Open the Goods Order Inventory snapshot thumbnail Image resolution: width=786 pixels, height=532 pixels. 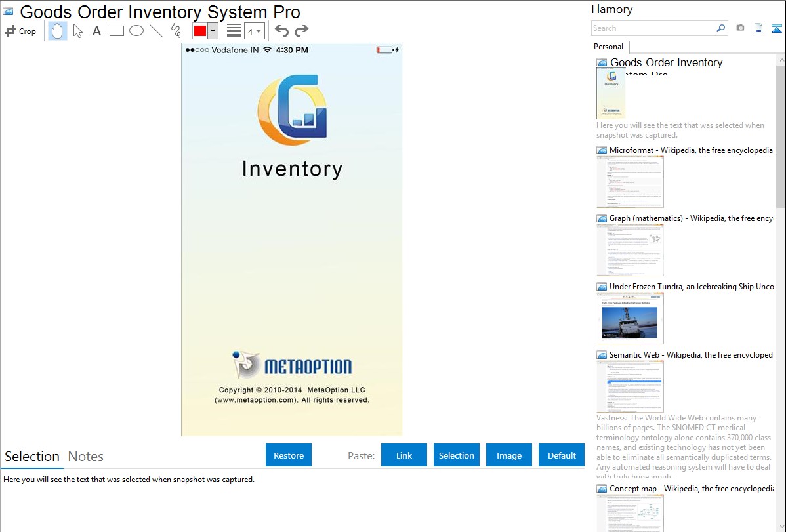[611, 93]
